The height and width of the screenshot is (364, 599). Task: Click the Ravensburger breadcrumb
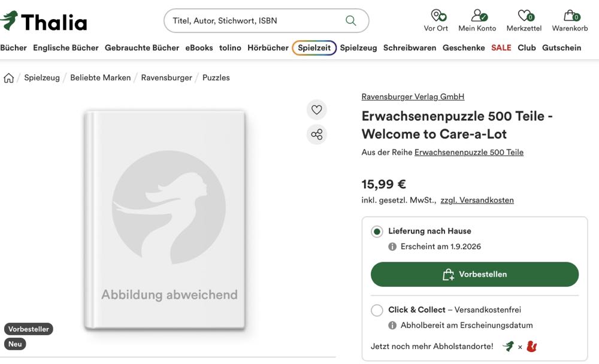167,78
